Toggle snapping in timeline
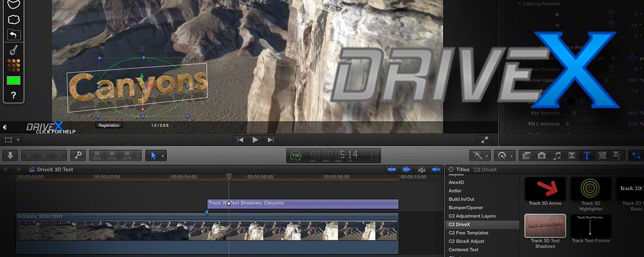The width and height of the screenshot is (644, 257). coord(436,169)
